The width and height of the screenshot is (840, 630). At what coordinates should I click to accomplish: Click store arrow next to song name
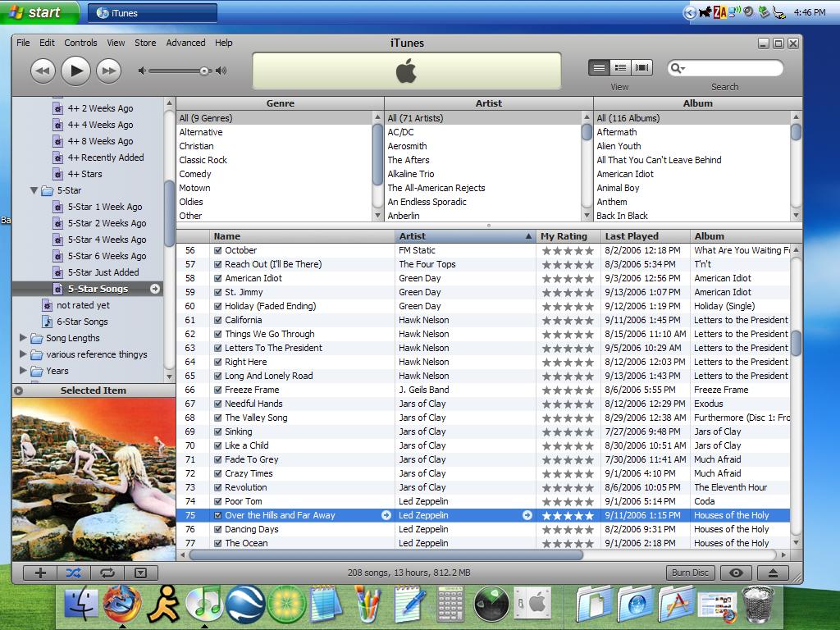[386, 515]
